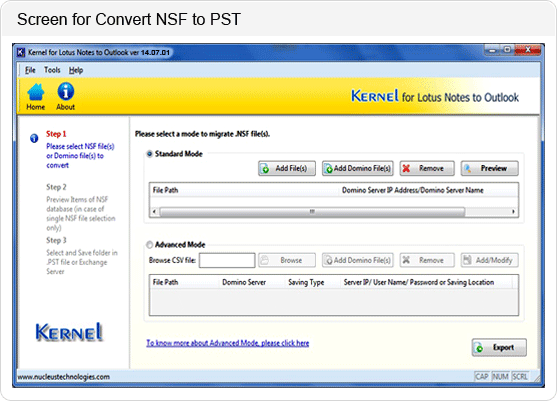Close the Kernel application window
The width and height of the screenshot is (557, 401).
528,50
